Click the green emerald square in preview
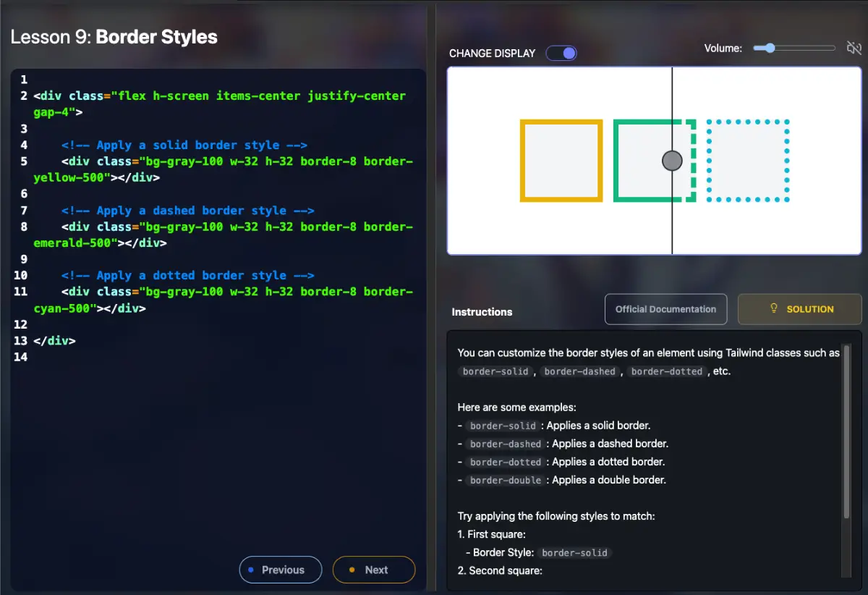The height and width of the screenshot is (595, 868). (644, 161)
